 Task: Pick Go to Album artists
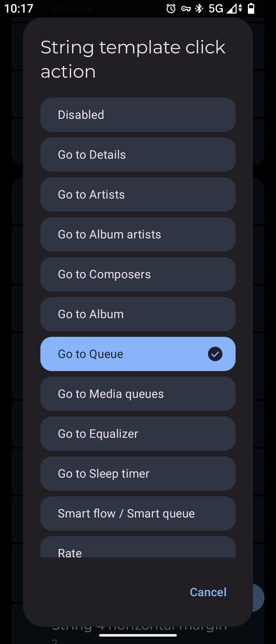point(138,234)
